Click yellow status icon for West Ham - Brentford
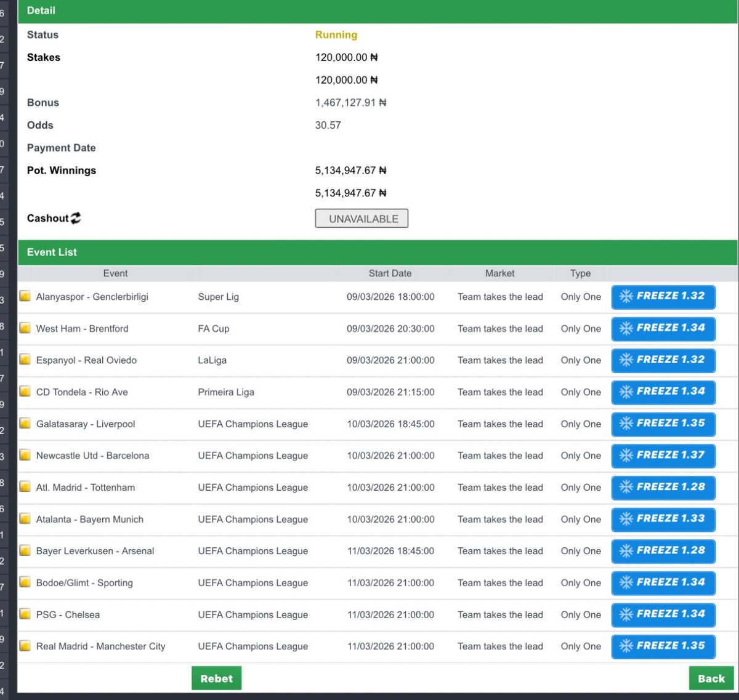739x700 pixels. pos(25,328)
